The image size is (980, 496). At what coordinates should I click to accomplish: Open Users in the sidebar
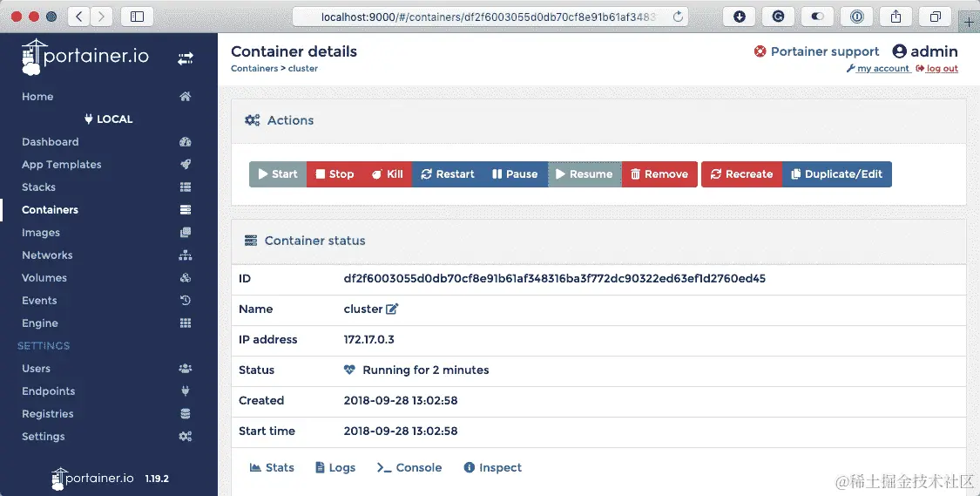point(37,369)
